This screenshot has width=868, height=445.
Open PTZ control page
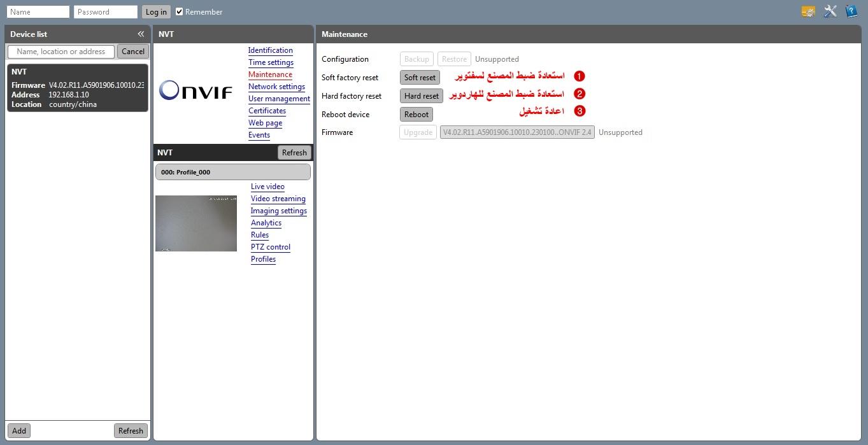click(270, 247)
